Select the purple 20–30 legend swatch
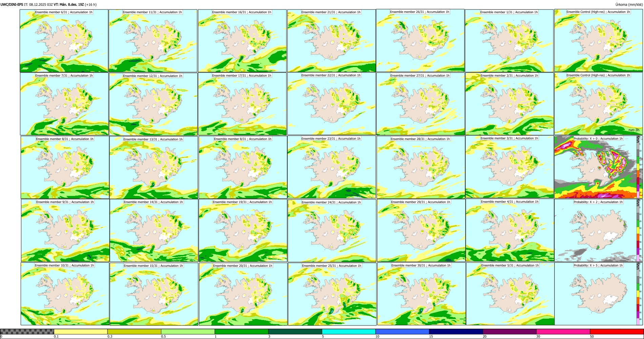The height and width of the screenshot is (339, 644). [509, 332]
